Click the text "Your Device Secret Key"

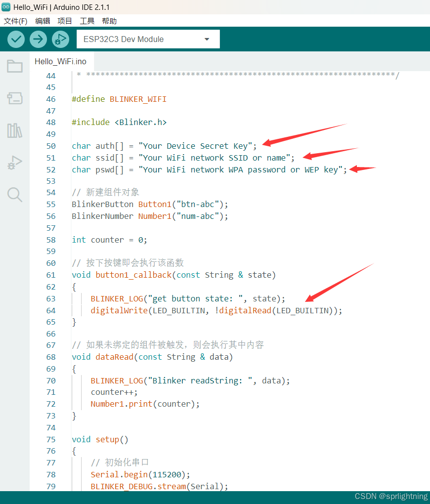click(195, 146)
